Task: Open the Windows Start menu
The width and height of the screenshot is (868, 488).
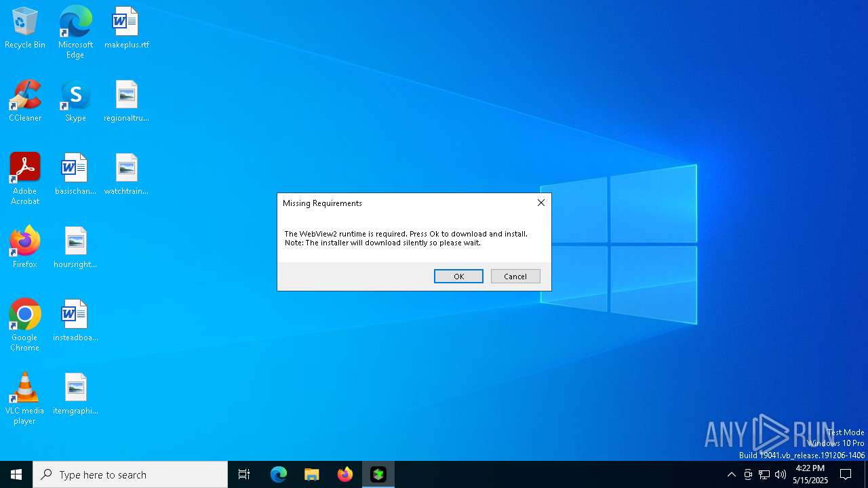Action: coord(16,474)
